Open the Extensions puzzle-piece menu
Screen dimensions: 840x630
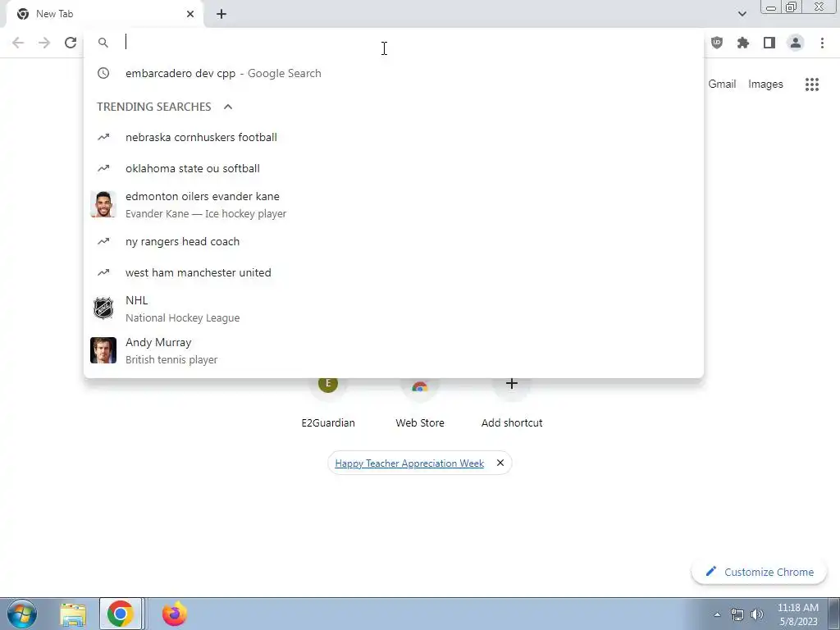tap(743, 43)
